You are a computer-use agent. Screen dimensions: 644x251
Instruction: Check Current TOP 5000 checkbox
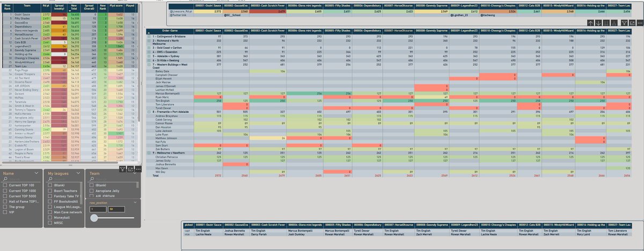5,196
